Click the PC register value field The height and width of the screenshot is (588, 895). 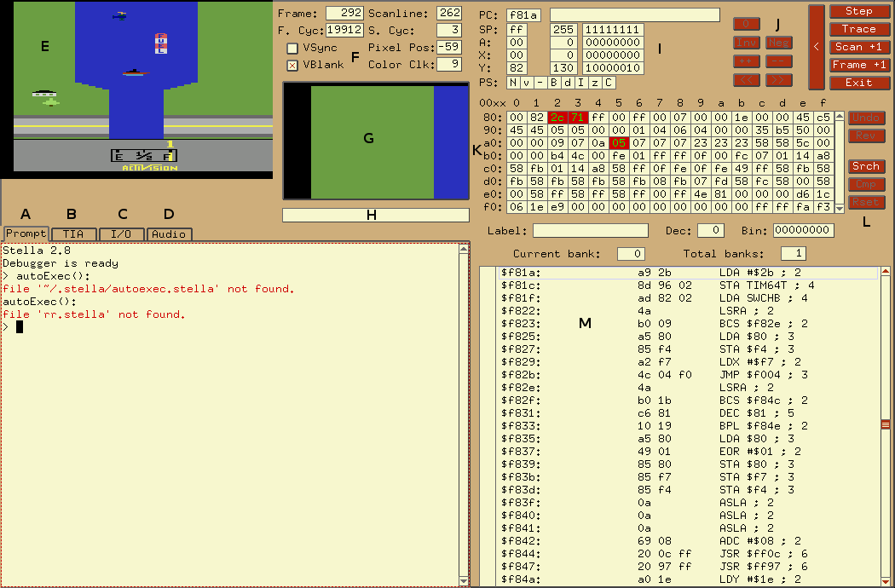coord(523,15)
